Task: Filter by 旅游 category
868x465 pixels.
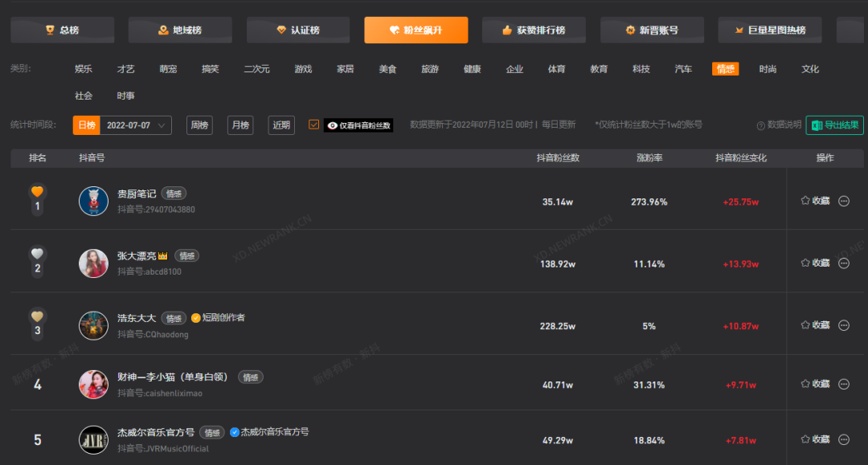Action: (430, 69)
